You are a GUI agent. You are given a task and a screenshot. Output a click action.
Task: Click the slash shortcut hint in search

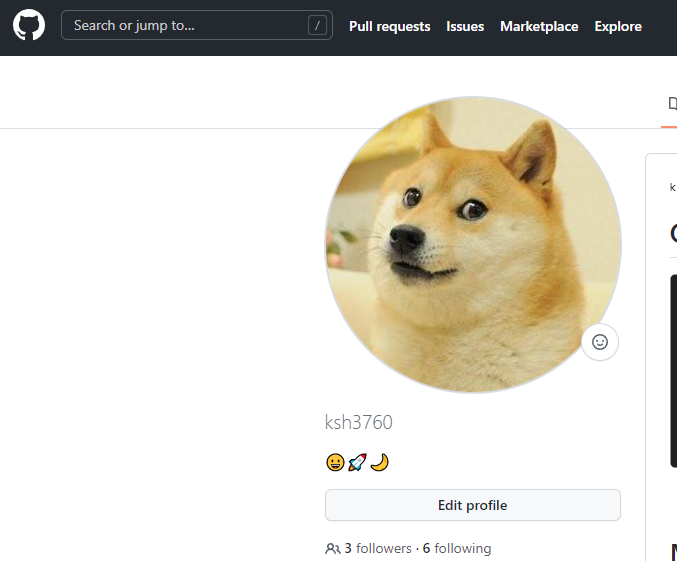point(317,25)
